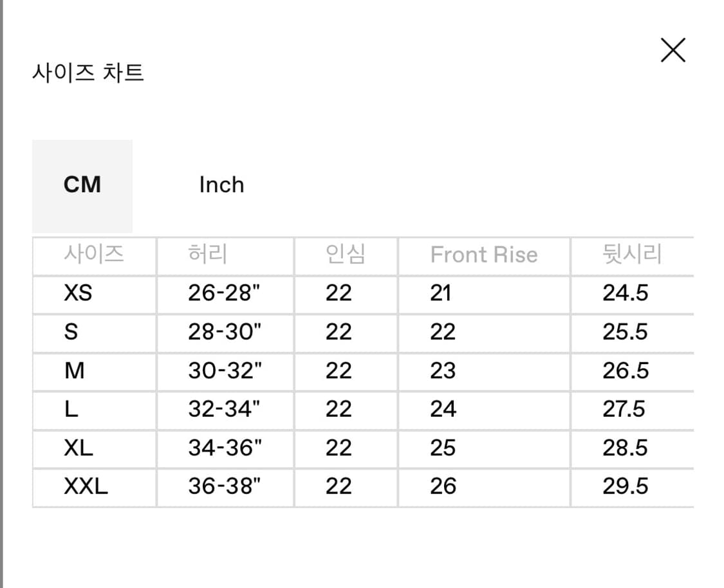Viewport: 724px width, 588px height.
Task: Switch to the Inch tab
Action: (221, 185)
